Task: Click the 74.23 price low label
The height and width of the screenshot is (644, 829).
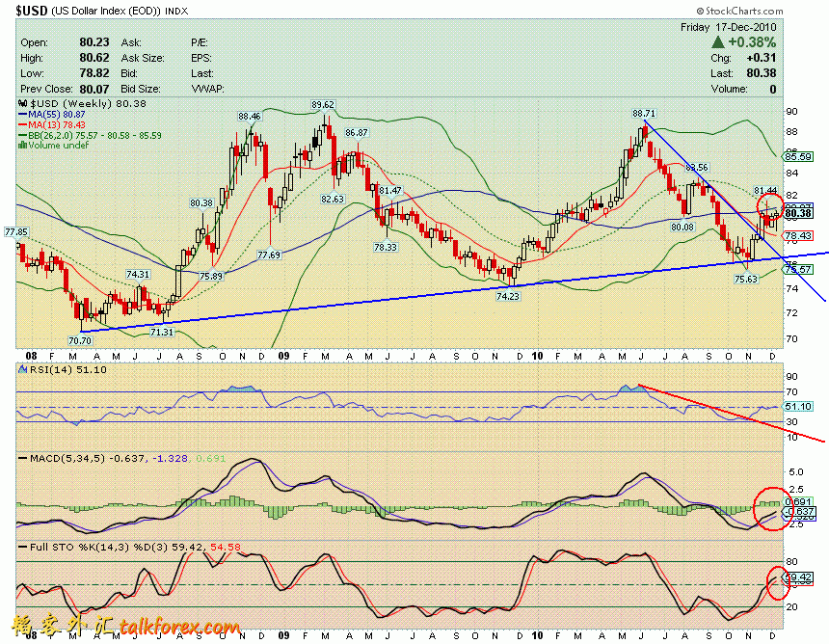Action: [508, 297]
